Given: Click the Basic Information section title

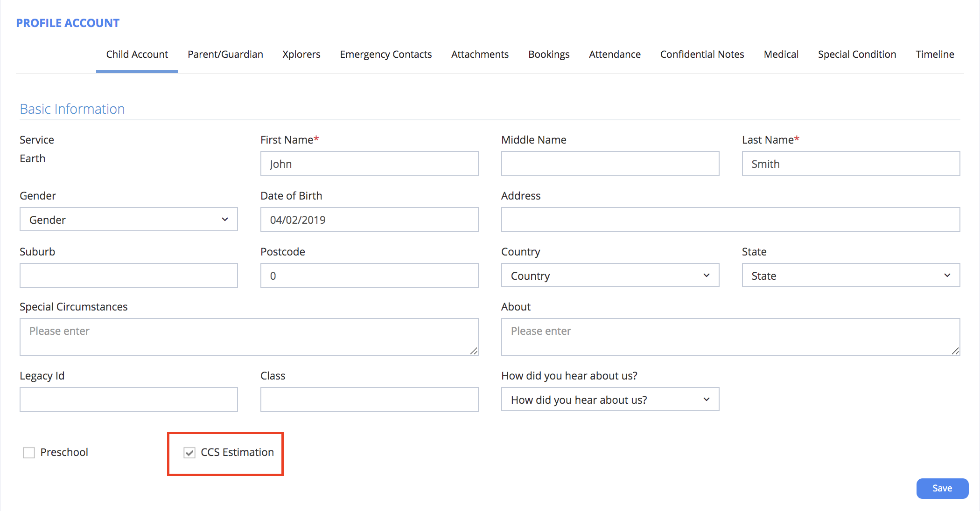Looking at the screenshot, I should coord(72,109).
